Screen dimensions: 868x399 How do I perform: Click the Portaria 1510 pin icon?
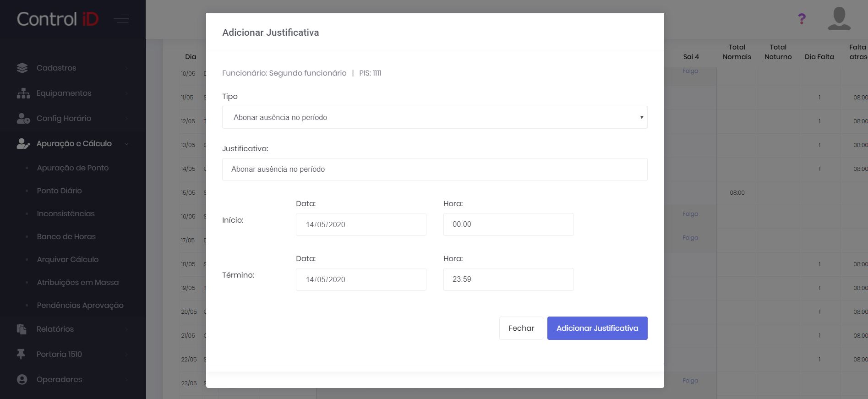pyautogui.click(x=21, y=354)
